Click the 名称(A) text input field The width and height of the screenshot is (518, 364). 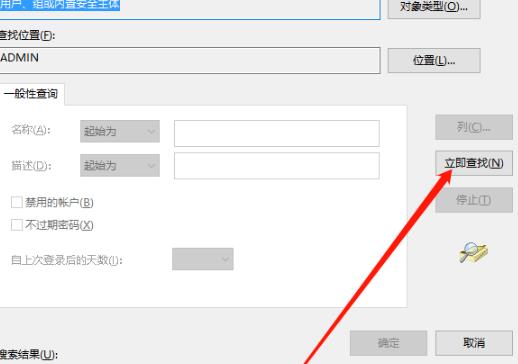(277, 133)
